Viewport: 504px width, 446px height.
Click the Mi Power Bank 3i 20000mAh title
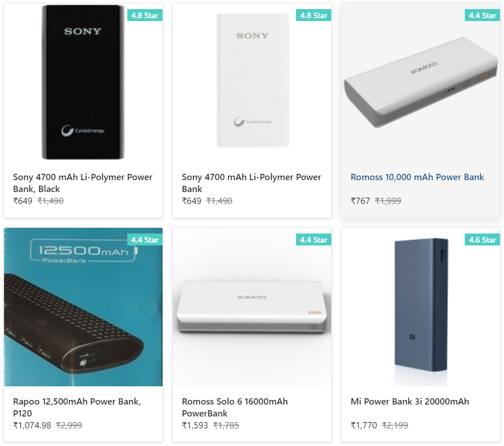point(410,402)
